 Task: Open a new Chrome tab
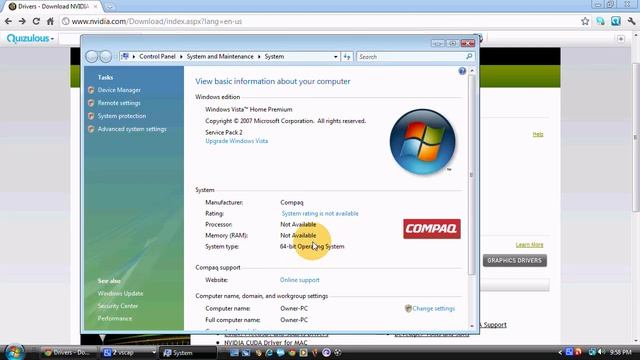point(109,7)
